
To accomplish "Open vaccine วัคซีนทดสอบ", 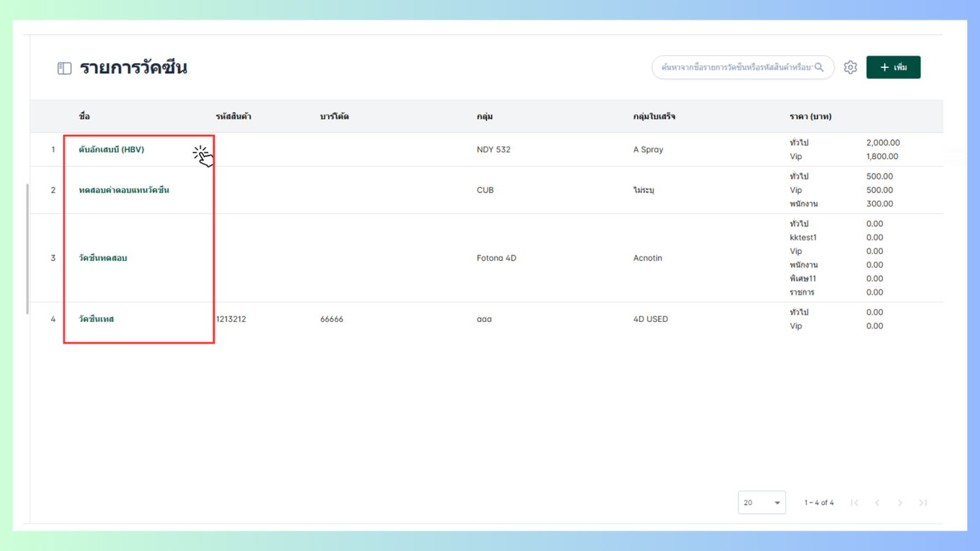I will 103,258.
